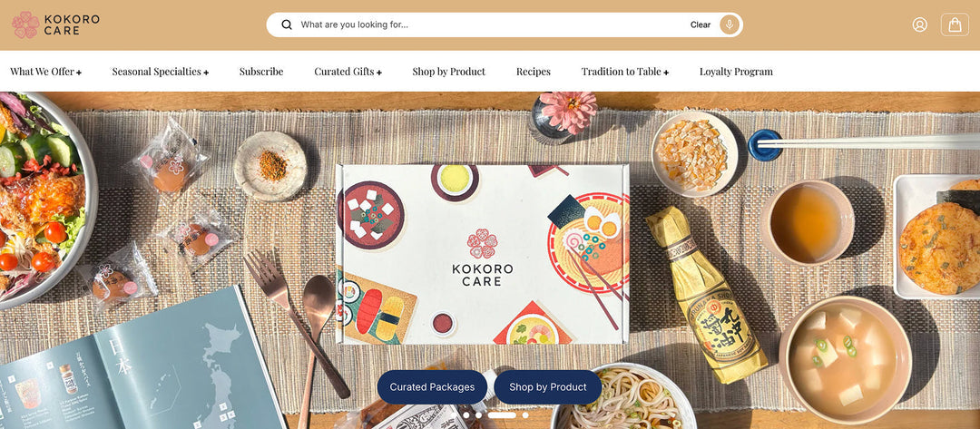Activate the microphone voice search icon
The height and width of the screenshot is (429, 980).
pyautogui.click(x=730, y=25)
